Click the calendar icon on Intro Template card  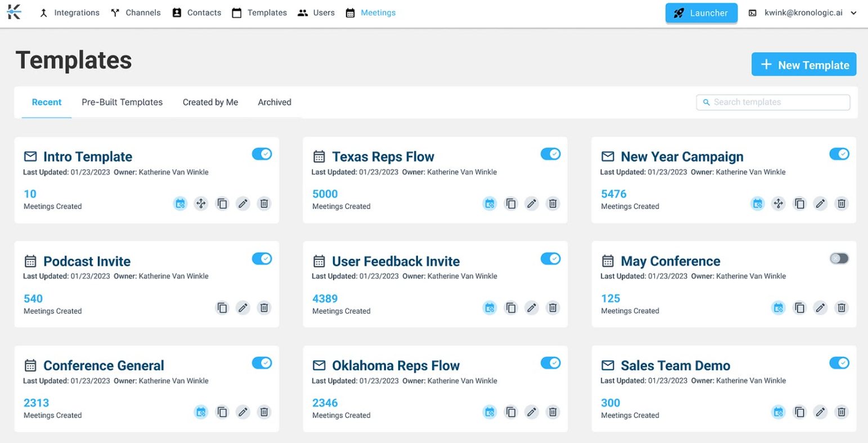(180, 204)
